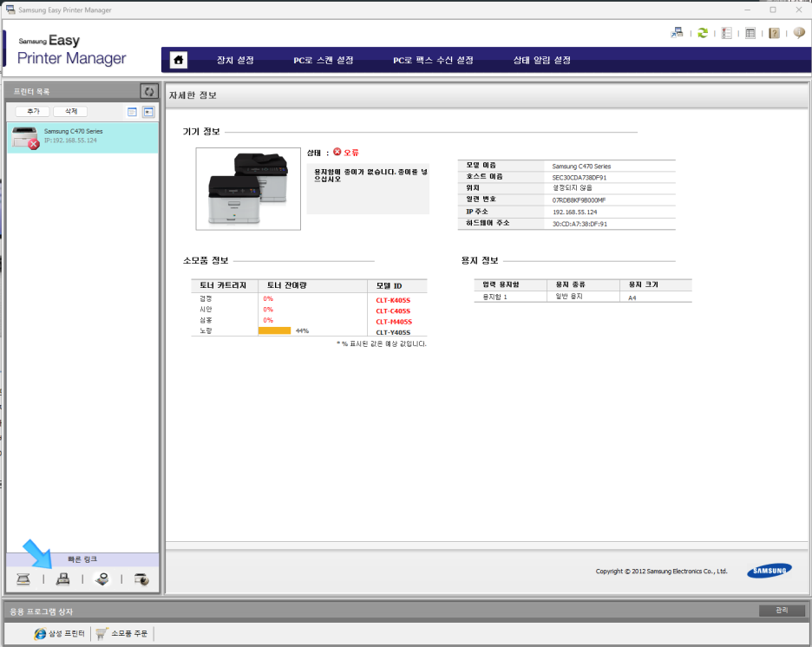The width and height of the screenshot is (812, 647).
Task: Click the CLT-M405S model ID
Action: (394, 322)
